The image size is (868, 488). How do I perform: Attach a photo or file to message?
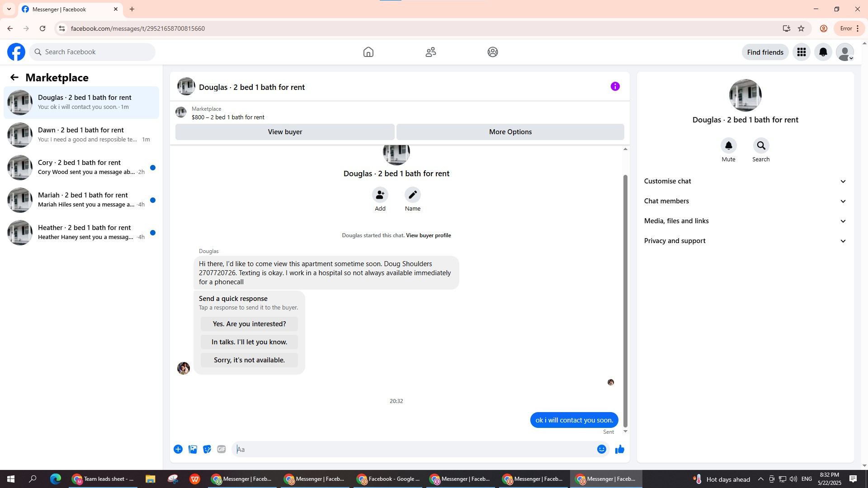point(193,449)
